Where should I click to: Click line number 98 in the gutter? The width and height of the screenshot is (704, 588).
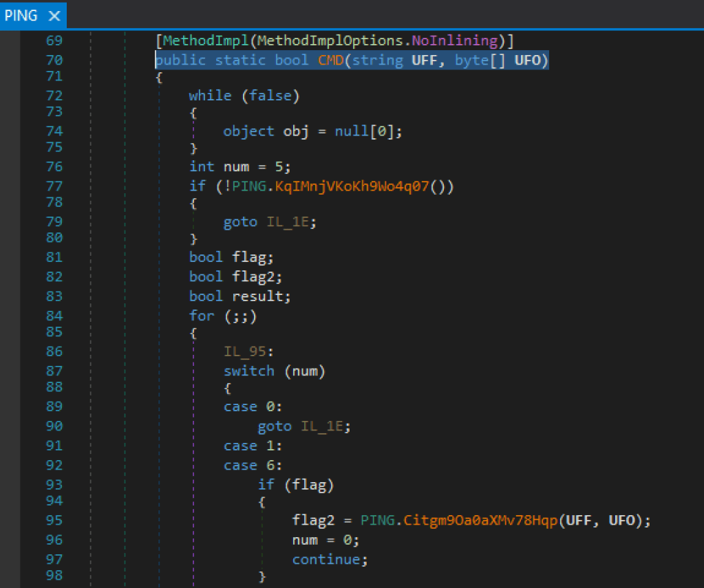click(54, 576)
